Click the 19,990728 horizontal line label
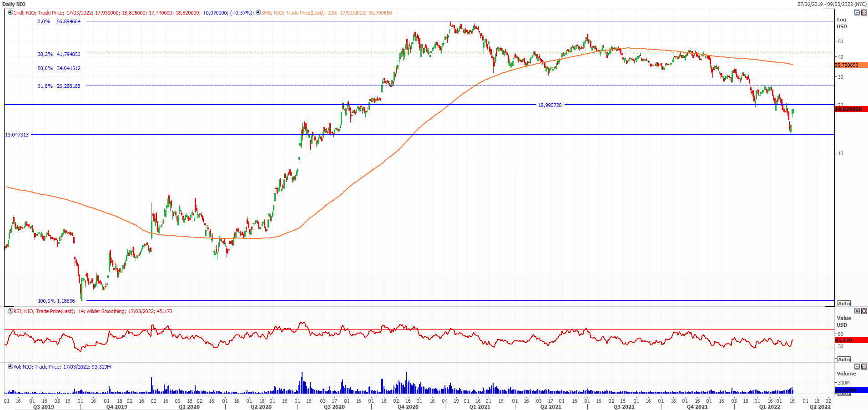The height and width of the screenshot is (410, 868). pyautogui.click(x=550, y=105)
